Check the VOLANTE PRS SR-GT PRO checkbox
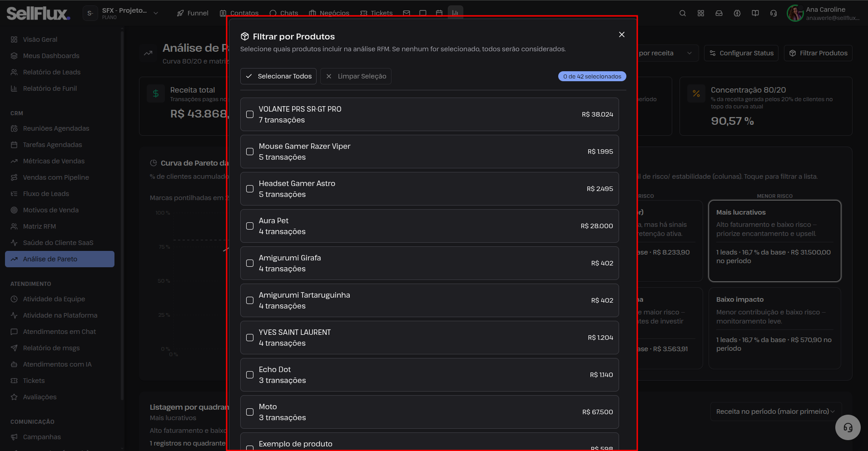 pyautogui.click(x=250, y=114)
